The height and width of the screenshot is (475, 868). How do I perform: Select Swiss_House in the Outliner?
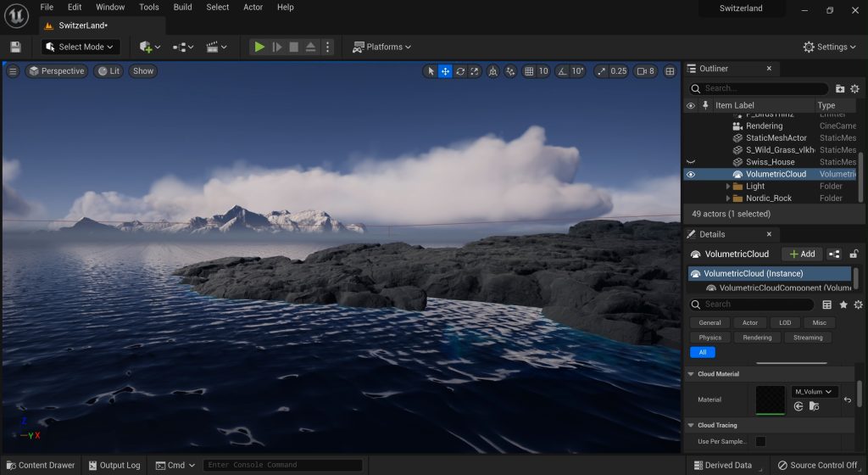click(x=770, y=162)
